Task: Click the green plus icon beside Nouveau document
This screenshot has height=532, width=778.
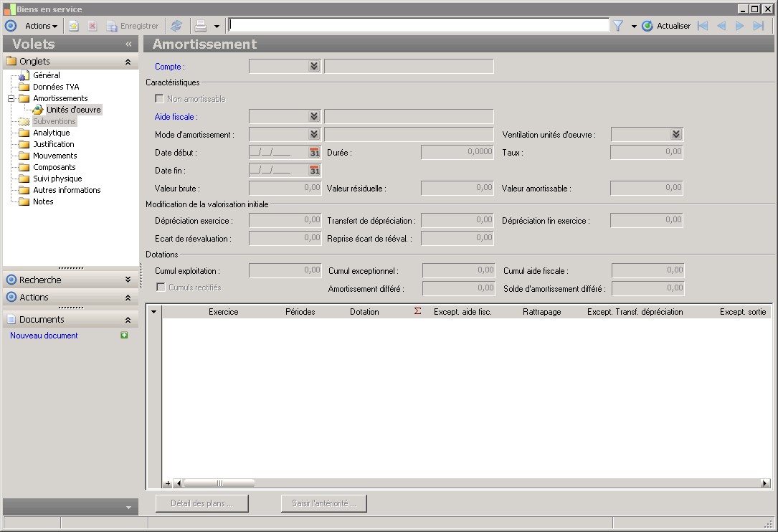Action: pyautogui.click(x=124, y=336)
